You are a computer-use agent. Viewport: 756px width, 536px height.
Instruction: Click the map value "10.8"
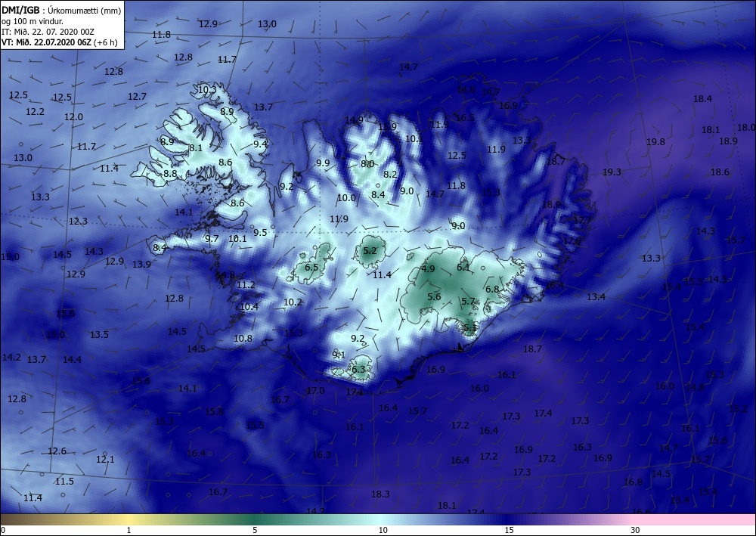[x=243, y=339]
